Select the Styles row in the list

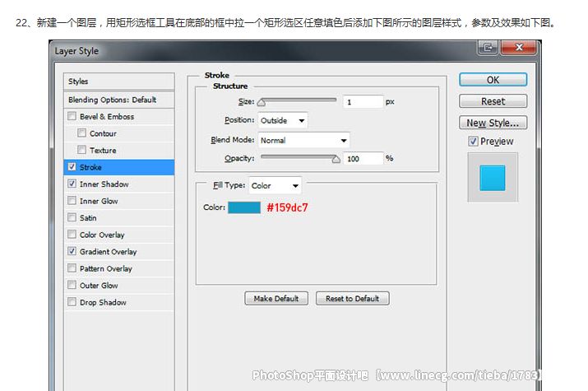tap(119, 81)
